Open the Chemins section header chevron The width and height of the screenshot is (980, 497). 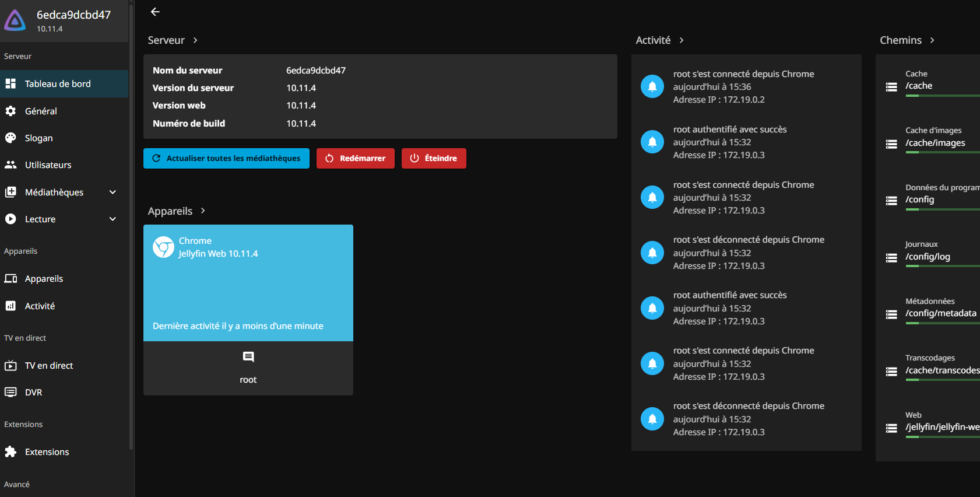coord(932,40)
